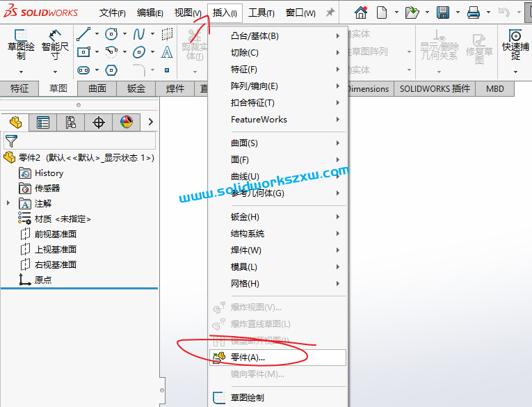Viewport: 532px width, 407px height.
Task: Switch to the SOLIDWORKS 插件 tab
Action: point(435,88)
